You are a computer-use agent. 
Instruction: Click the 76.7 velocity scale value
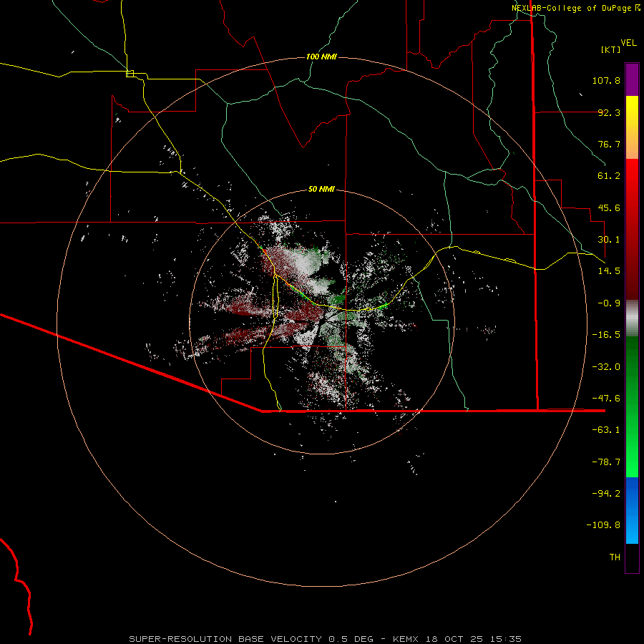click(x=609, y=144)
